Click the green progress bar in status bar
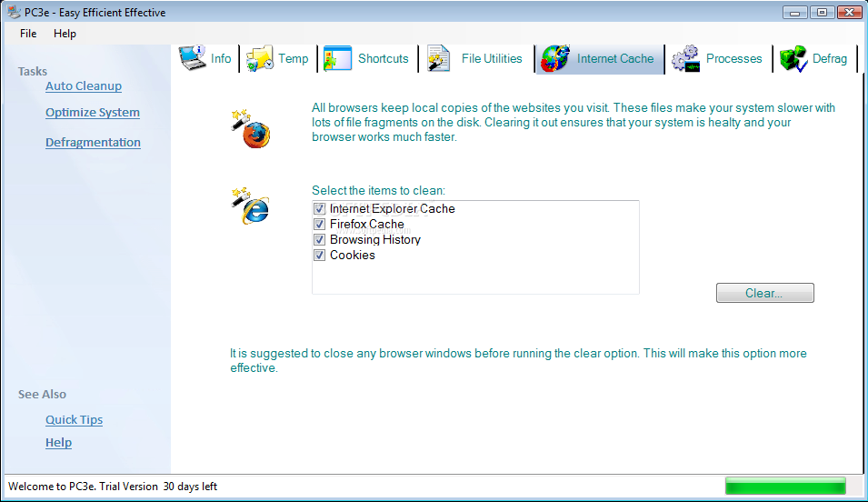 click(785, 486)
